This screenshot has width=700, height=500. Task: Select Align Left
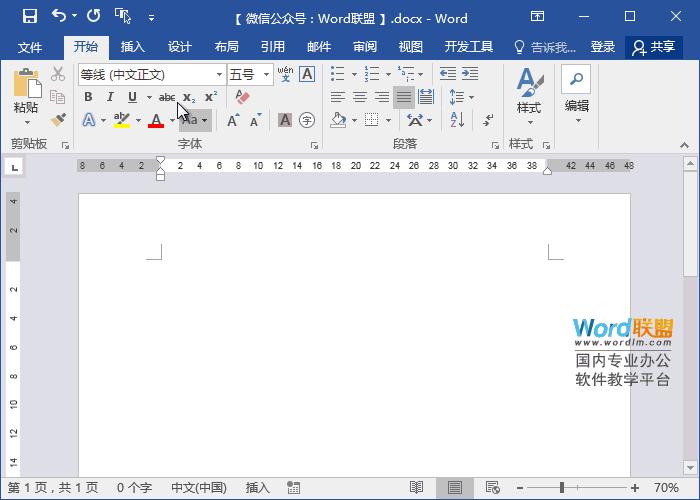(338, 97)
